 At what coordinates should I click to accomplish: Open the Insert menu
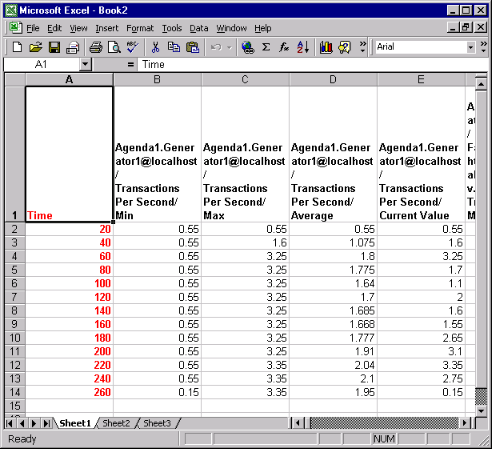[x=107, y=28]
